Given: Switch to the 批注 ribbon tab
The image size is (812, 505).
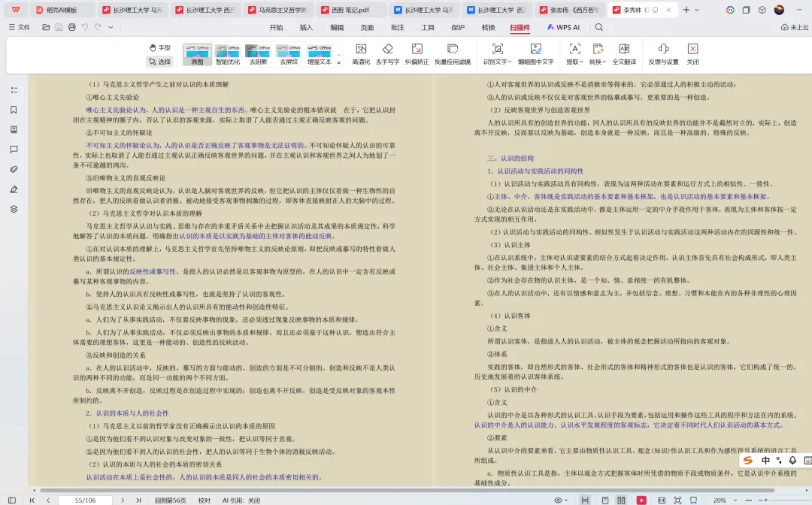Looking at the screenshot, I should click(x=398, y=27).
